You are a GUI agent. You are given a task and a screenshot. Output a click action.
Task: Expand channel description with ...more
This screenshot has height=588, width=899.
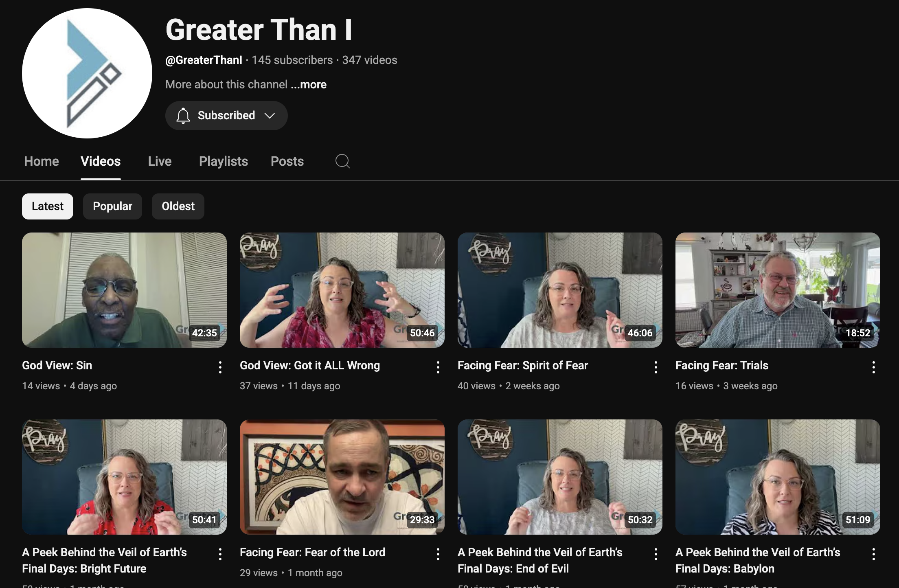[309, 85]
